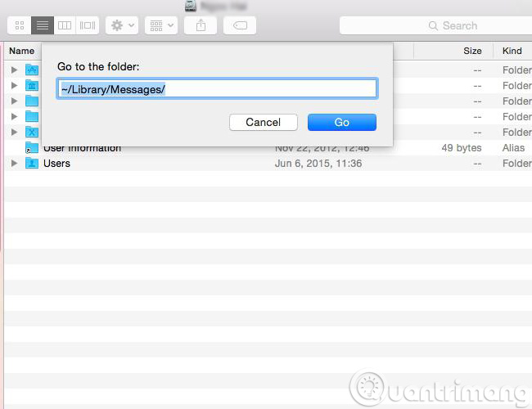
Task: Select the folder icon marked with X
Action: coord(32,132)
